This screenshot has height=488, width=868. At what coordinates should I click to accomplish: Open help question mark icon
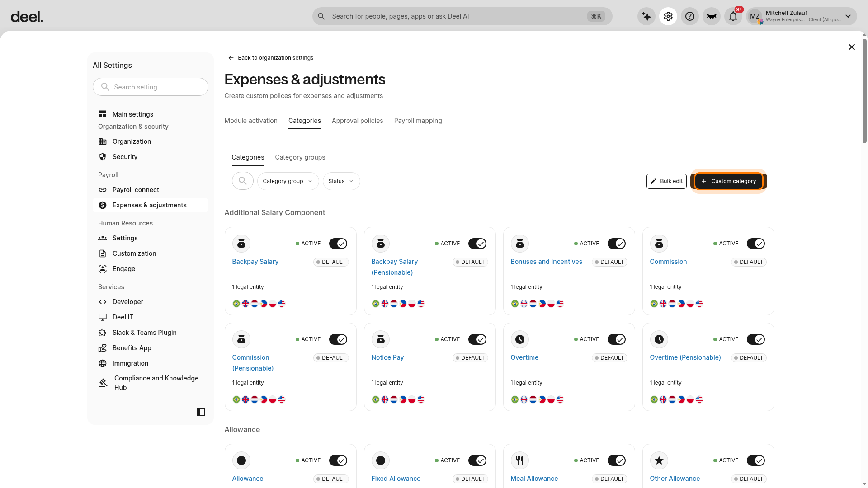pos(690,16)
